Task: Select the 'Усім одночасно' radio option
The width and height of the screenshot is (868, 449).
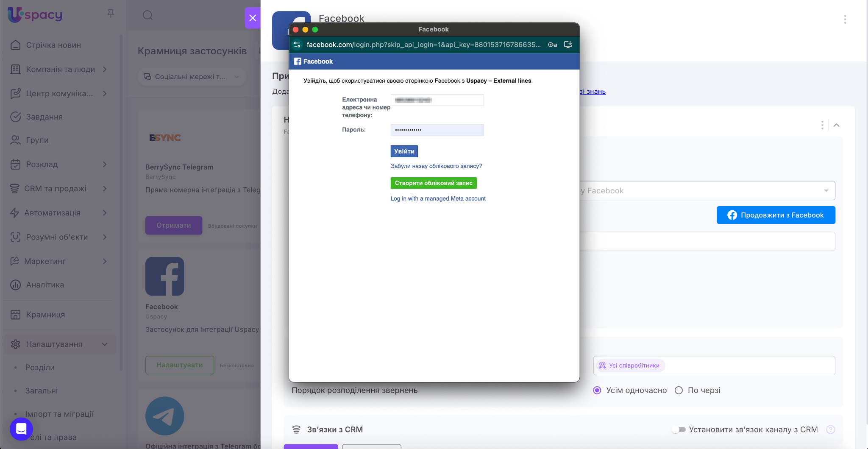Action: click(x=597, y=390)
